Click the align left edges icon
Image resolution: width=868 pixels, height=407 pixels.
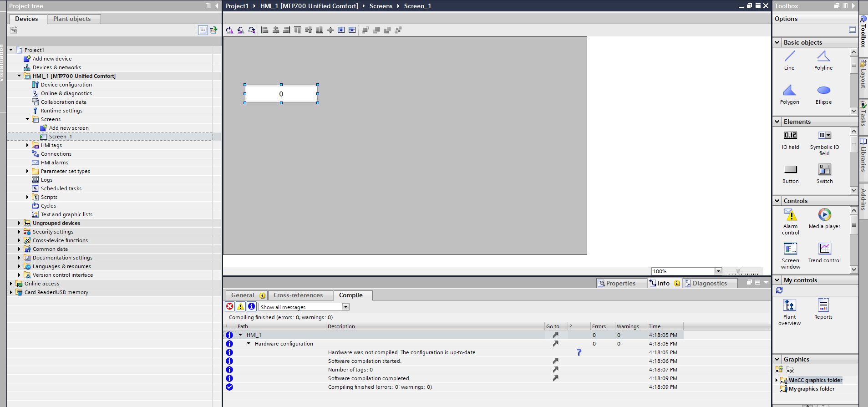tap(264, 30)
